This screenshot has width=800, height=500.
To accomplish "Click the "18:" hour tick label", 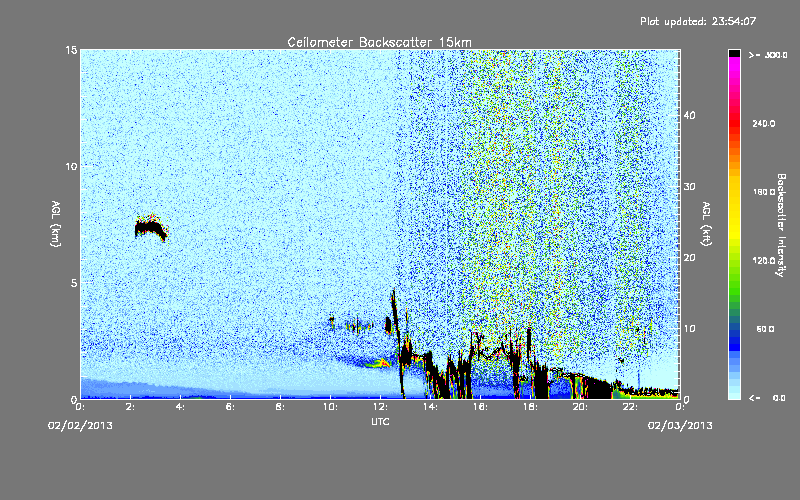I will click(530, 407).
